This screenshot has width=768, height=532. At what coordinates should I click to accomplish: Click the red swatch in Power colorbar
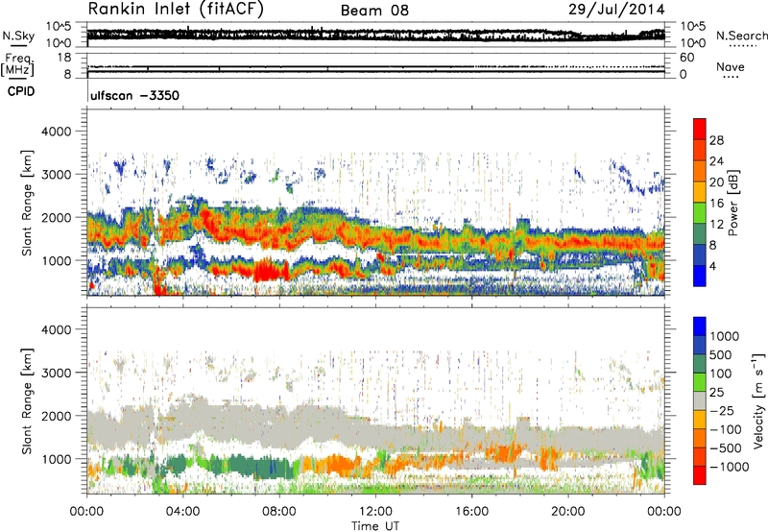click(700, 129)
